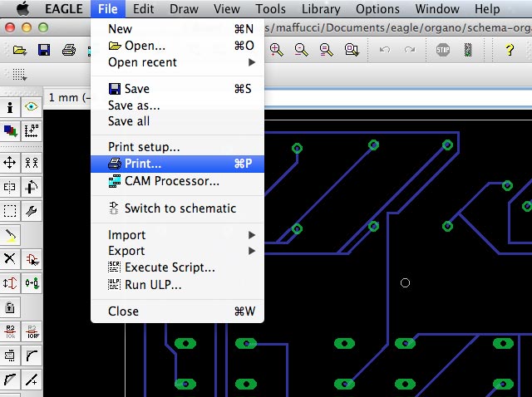Viewport: 532px width, 397px height.
Task: Open the Library menu
Action: (x=321, y=9)
